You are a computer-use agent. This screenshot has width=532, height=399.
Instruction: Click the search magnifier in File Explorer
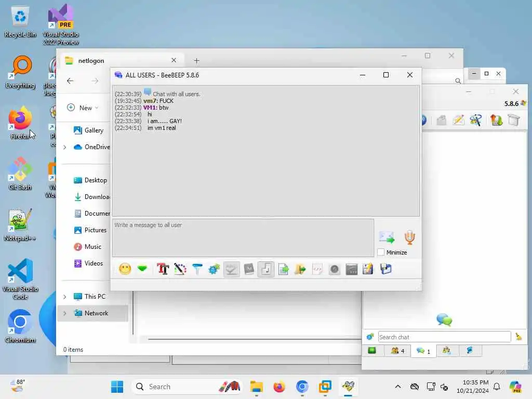pos(458,81)
